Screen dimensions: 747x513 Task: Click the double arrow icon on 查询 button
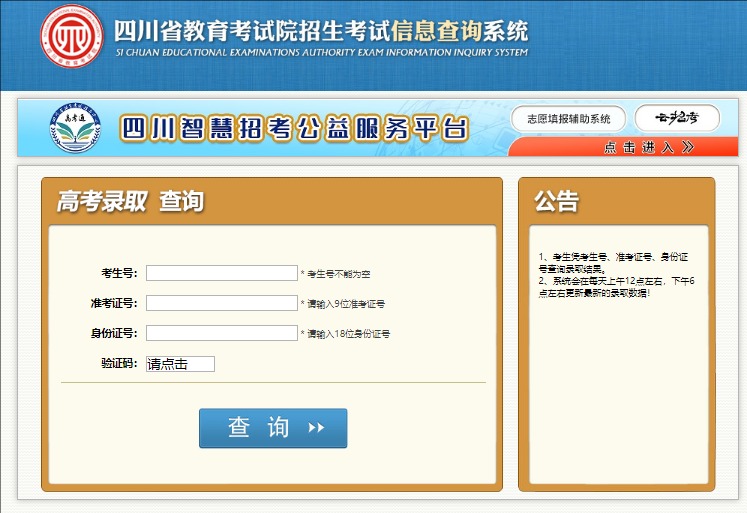point(316,428)
